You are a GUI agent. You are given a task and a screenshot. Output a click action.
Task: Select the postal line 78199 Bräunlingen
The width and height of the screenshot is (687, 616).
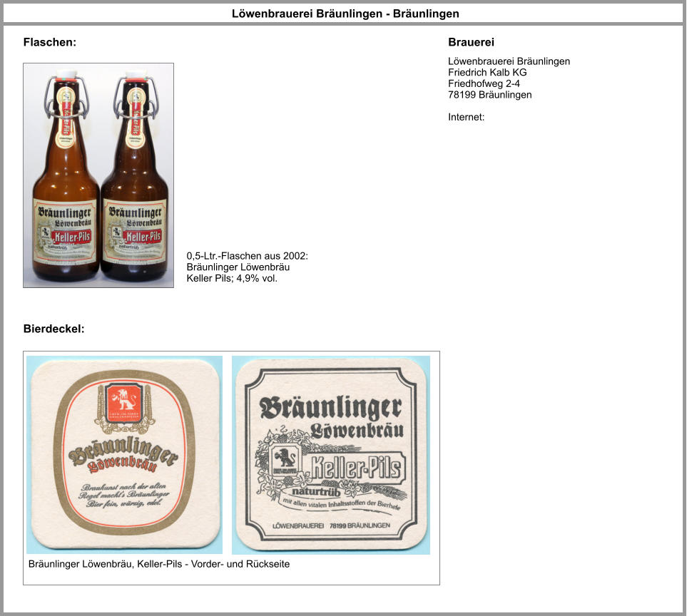click(490, 95)
